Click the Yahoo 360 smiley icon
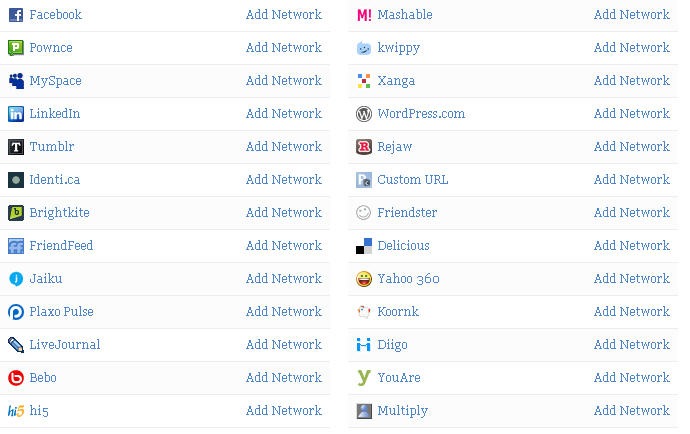 (x=364, y=279)
